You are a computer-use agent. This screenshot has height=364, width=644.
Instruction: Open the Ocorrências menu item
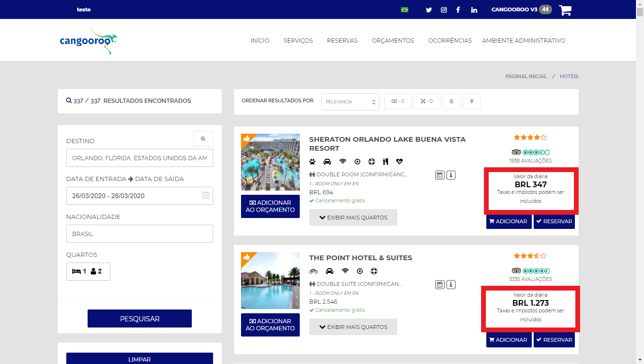click(x=450, y=41)
